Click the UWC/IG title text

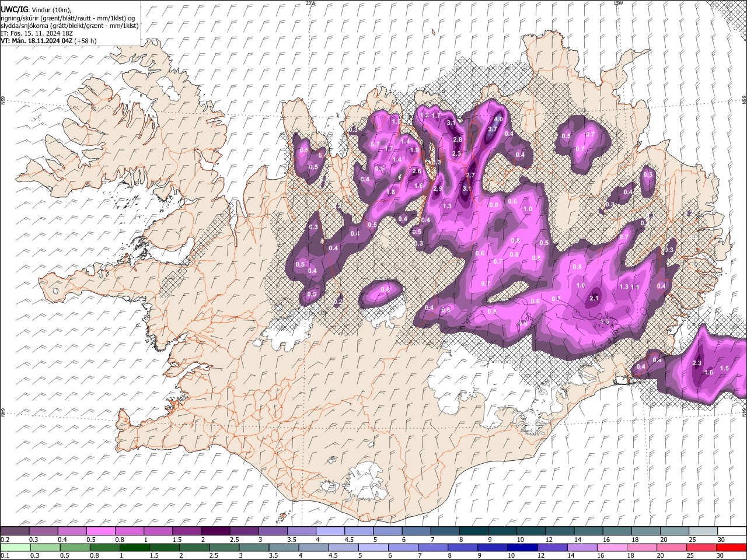point(14,10)
